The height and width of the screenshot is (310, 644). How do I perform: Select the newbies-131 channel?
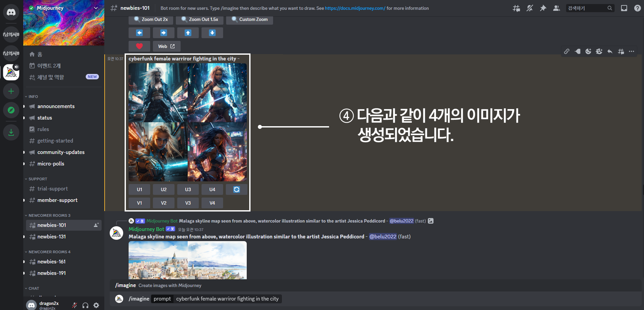coord(64,237)
